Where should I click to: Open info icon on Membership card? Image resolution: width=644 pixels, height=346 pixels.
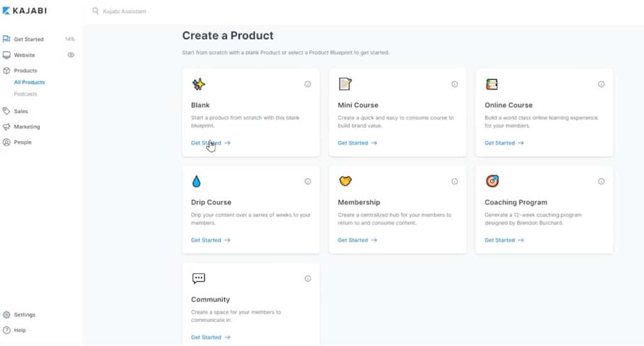coord(455,181)
